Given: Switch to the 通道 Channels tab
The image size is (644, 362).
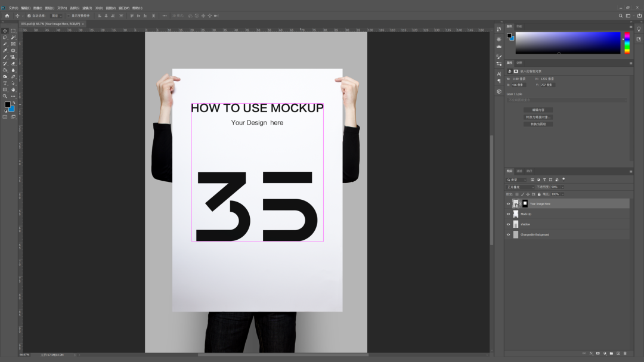Looking at the screenshot, I should coord(519,171).
